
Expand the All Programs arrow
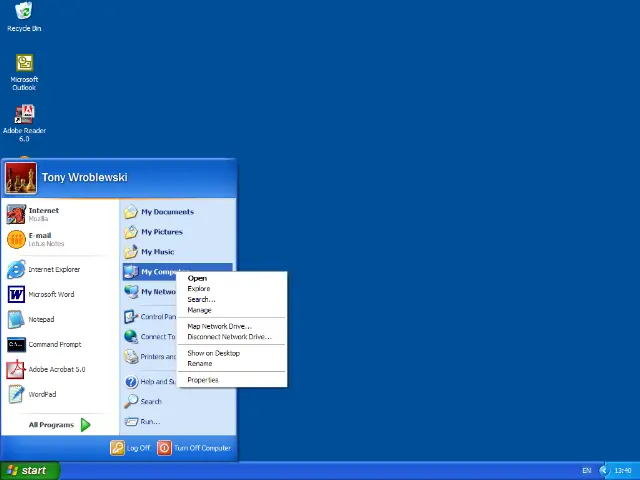click(x=85, y=425)
